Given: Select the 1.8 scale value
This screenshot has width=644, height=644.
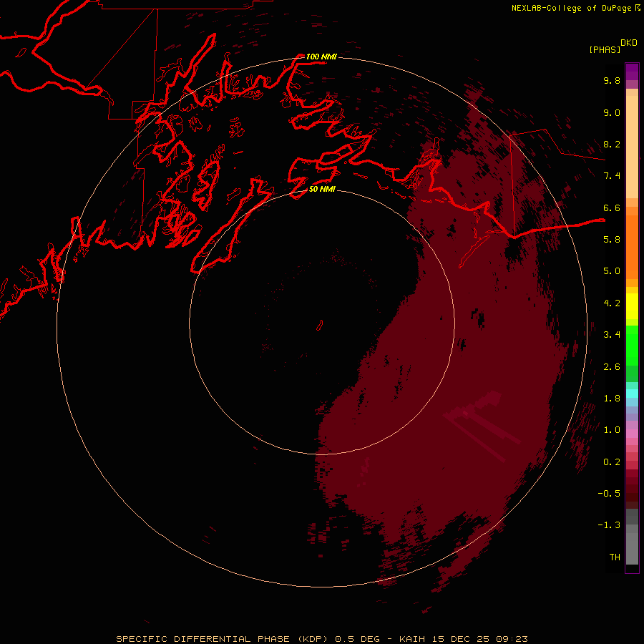Looking at the screenshot, I should click(x=612, y=399).
